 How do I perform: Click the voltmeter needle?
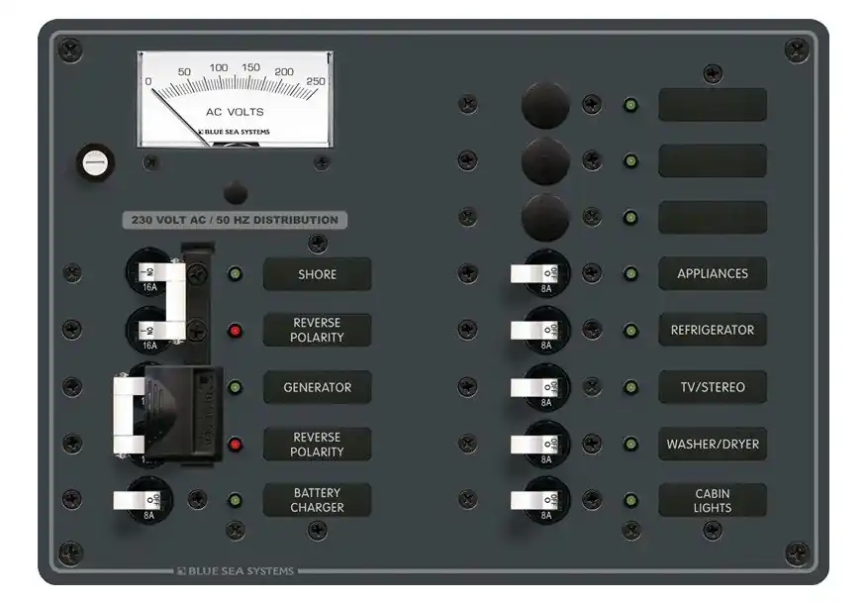tap(179, 118)
